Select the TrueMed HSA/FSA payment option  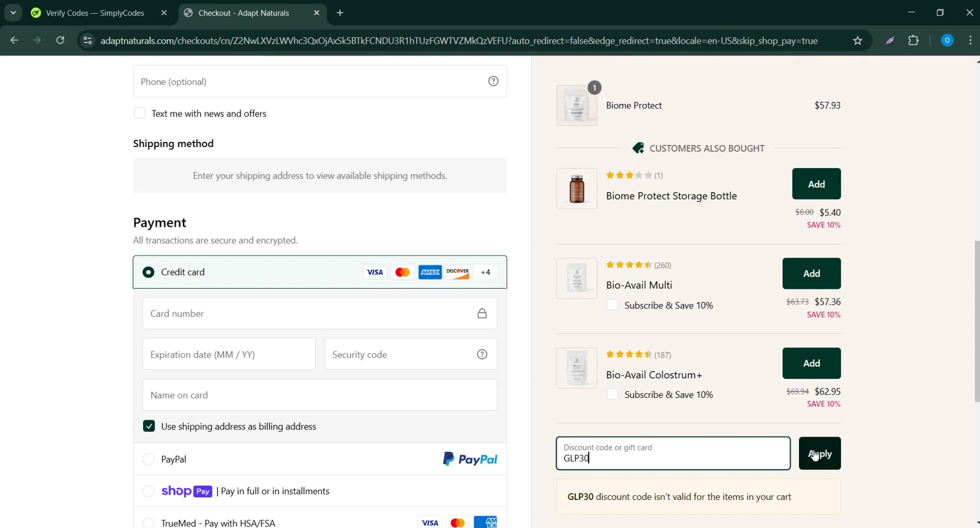[x=148, y=523]
